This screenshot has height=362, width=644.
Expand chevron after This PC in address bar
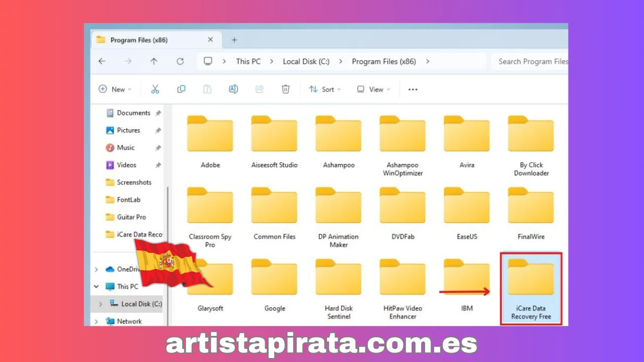pyautogui.click(x=272, y=61)
